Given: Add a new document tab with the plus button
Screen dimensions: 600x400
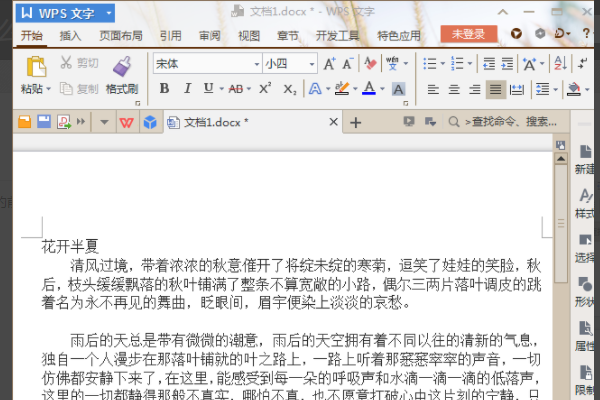Looking at the screenshot, I should (x=355, y=122).
